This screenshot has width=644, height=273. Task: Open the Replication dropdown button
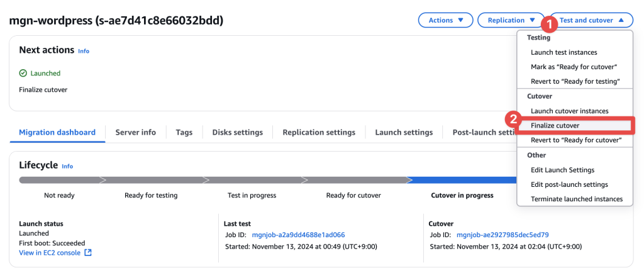(x=511, y=20)
